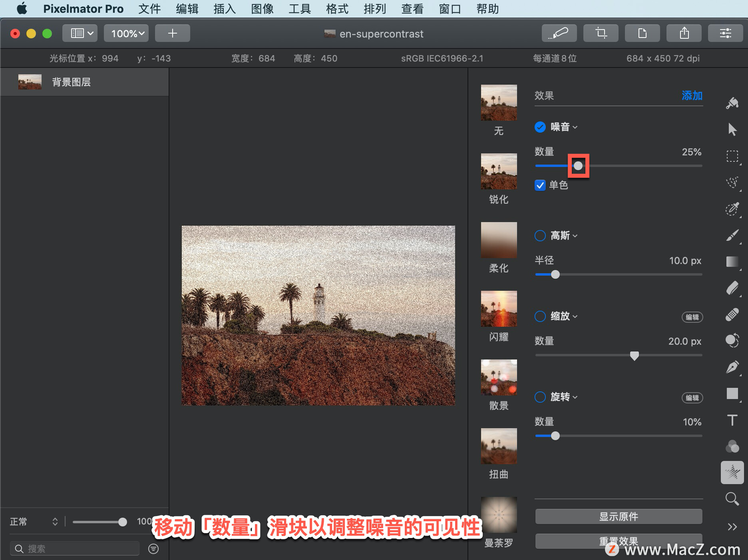
Task: Select the Repair bandage tool
Action: point(732,314)
